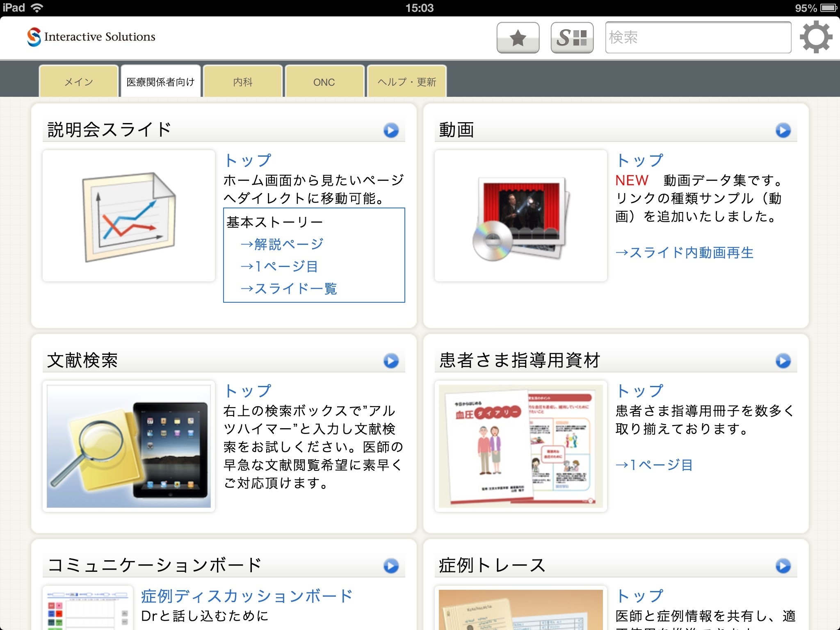
Task: Open the 症例ディスカッションボード link
Action: point(247,596)
